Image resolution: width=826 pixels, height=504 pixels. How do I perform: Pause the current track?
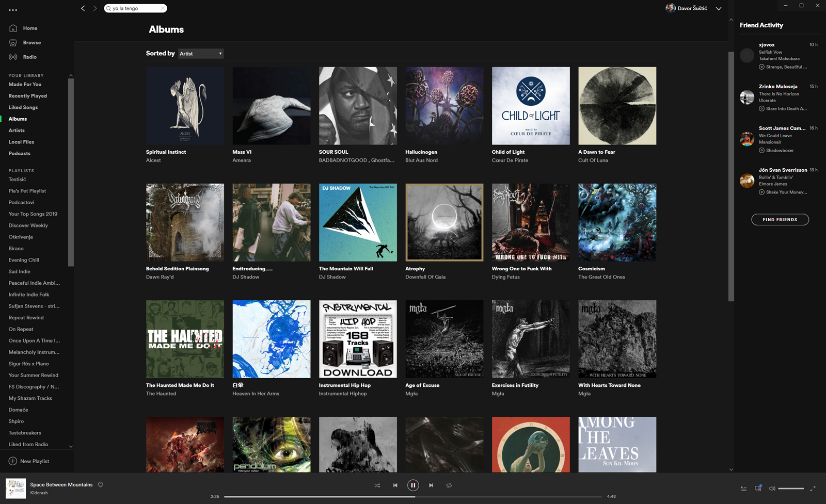click(x=413, y=485)
